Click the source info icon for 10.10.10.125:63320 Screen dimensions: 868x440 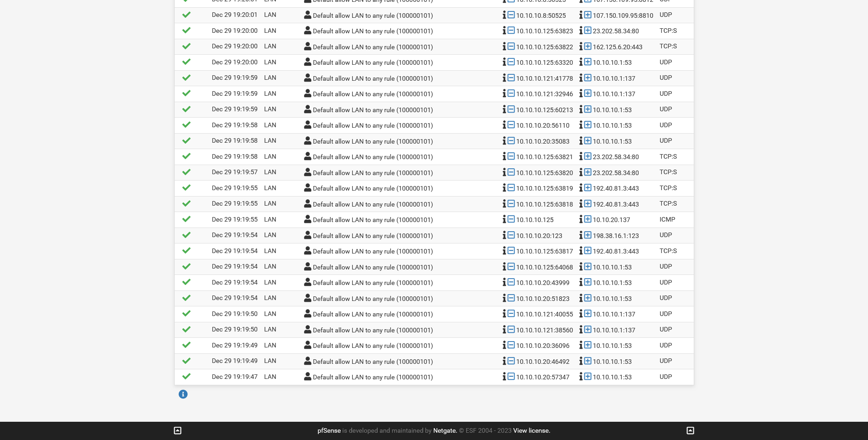tap(504, 62)
